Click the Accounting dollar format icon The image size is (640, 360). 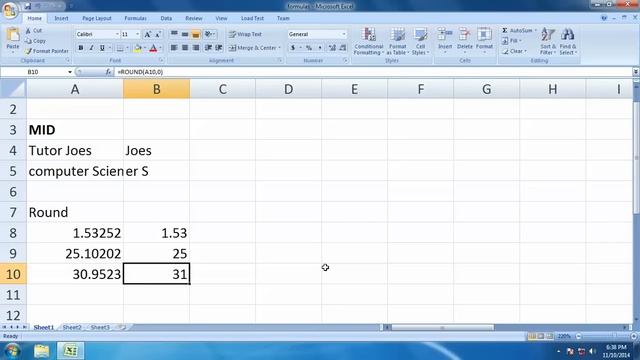[x=293, y=48]
